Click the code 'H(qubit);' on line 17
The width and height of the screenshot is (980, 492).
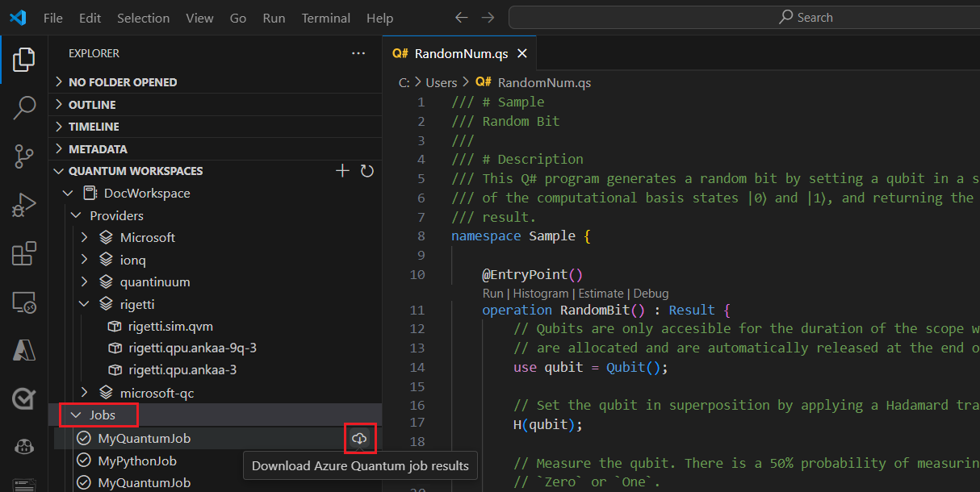548,424
